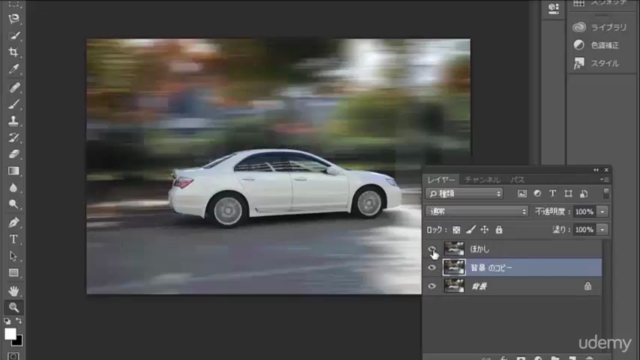
Task: Open the blend mode 通常 dropdown
Action: coord(477,211)
